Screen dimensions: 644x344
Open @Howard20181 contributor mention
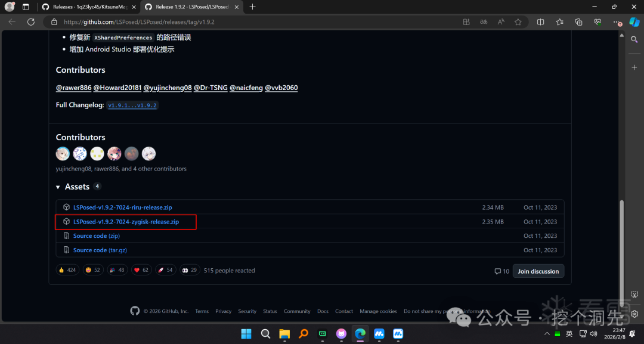point(117,88)
